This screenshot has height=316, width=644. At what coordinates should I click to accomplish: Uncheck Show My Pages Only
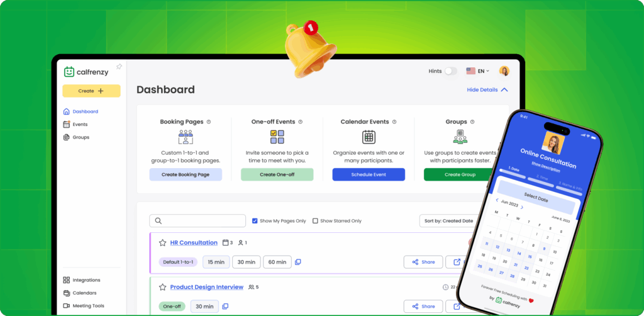point(255,221)
